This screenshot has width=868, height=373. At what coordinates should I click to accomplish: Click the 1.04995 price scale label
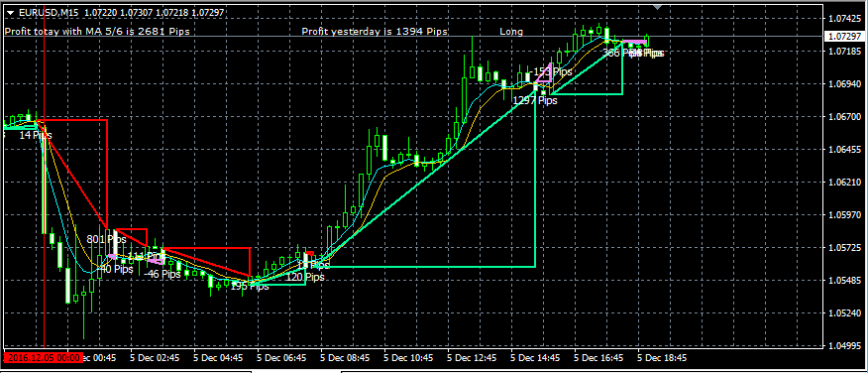coord(844,345)
